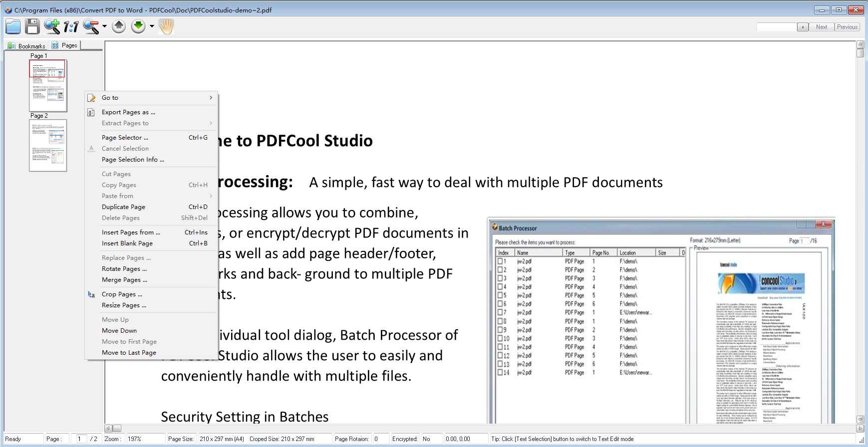This screenshot has width=868, height=447.
Task: Choose Rotate Pages from context menu
Action: click(151, 269)
